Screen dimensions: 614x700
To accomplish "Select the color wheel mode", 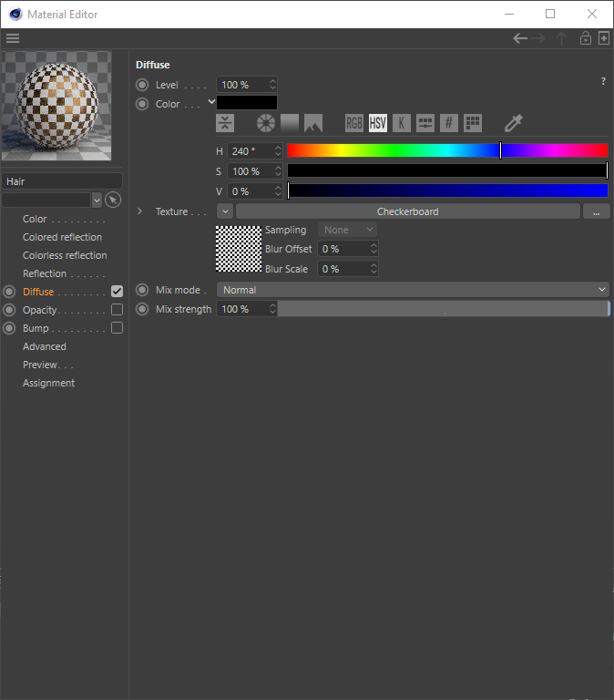I will point(266,123).
